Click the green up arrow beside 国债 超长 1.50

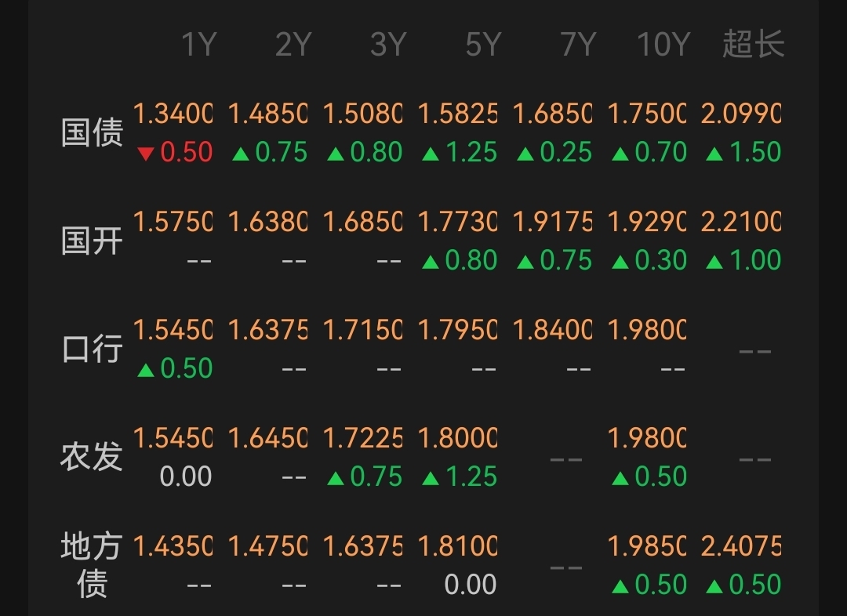tap(714, 154)
